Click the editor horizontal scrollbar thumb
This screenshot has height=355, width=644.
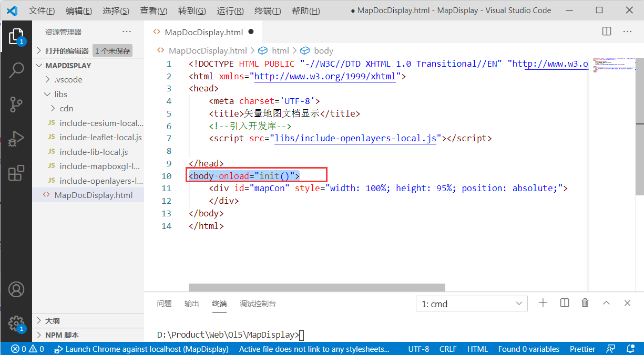(317, 287)
